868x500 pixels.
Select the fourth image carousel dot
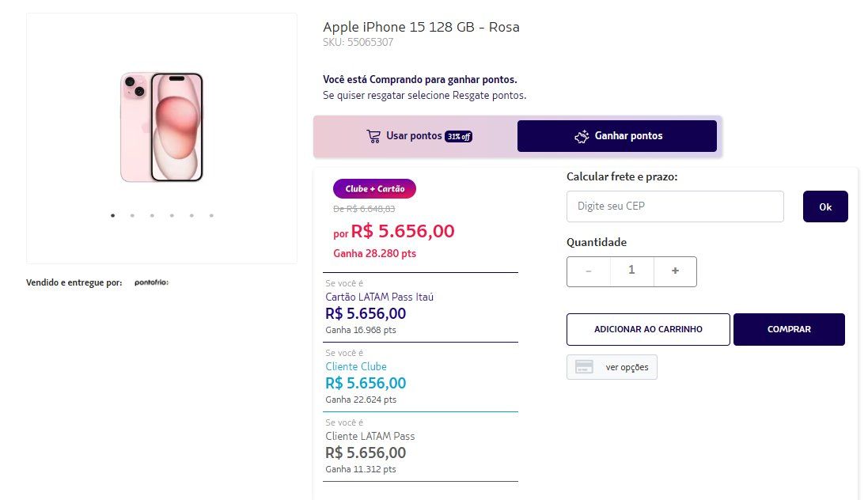click(172, 215)
